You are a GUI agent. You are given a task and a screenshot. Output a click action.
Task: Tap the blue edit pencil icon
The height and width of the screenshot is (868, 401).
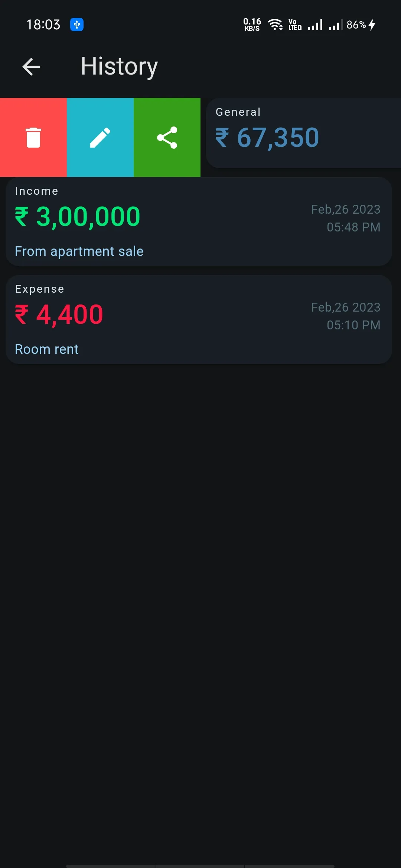pyautogui.click(x=100, y=138)
